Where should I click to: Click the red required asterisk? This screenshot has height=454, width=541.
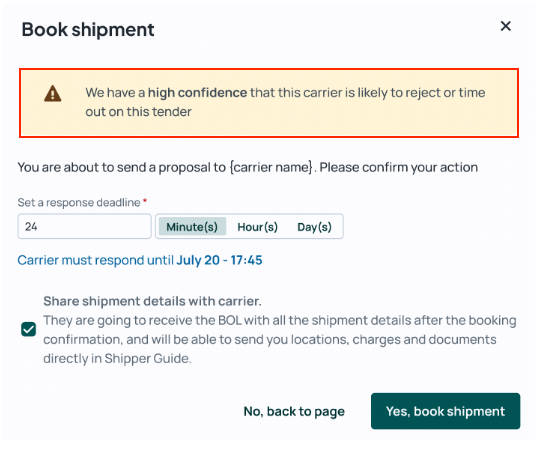point(145,200)
